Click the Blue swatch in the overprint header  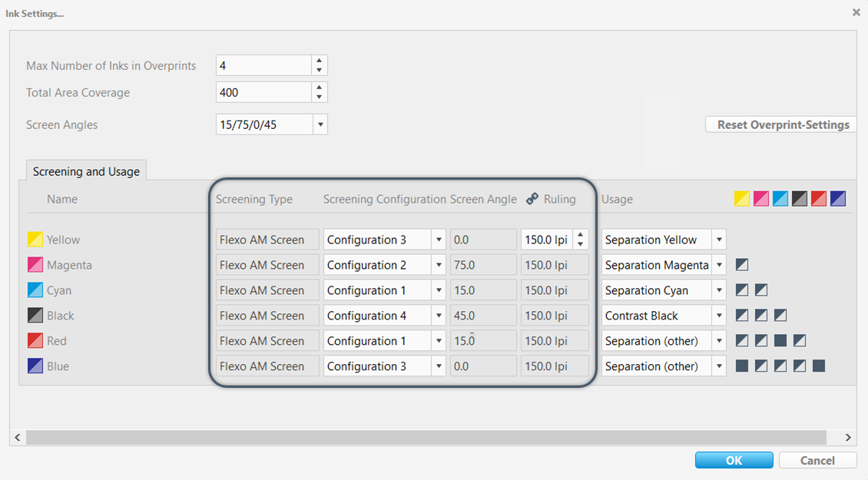(x=838, y=199)
